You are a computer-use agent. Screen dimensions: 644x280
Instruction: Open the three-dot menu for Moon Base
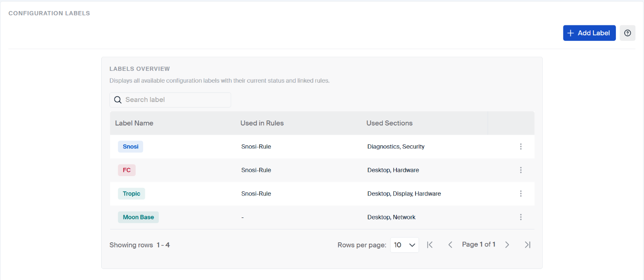[521, 217]
